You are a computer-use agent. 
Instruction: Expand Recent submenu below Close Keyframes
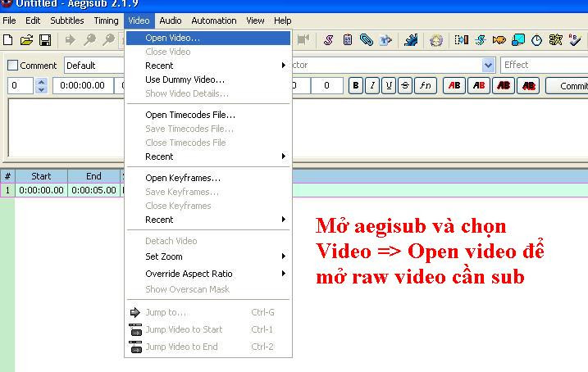(x=208, y=220)
